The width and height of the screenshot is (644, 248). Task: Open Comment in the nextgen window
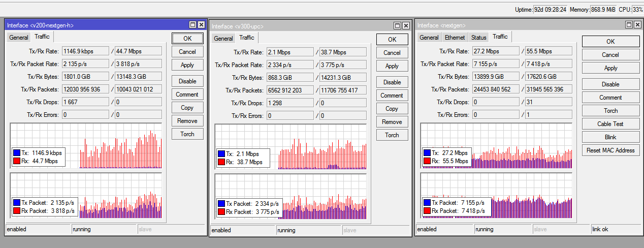[x=610, y=98]
